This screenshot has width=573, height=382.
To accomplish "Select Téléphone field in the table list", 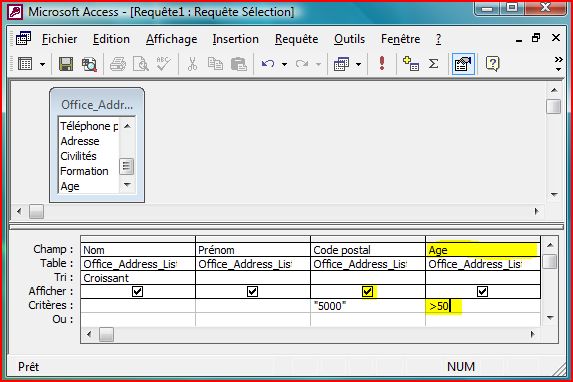I will [x=89, y=126].
